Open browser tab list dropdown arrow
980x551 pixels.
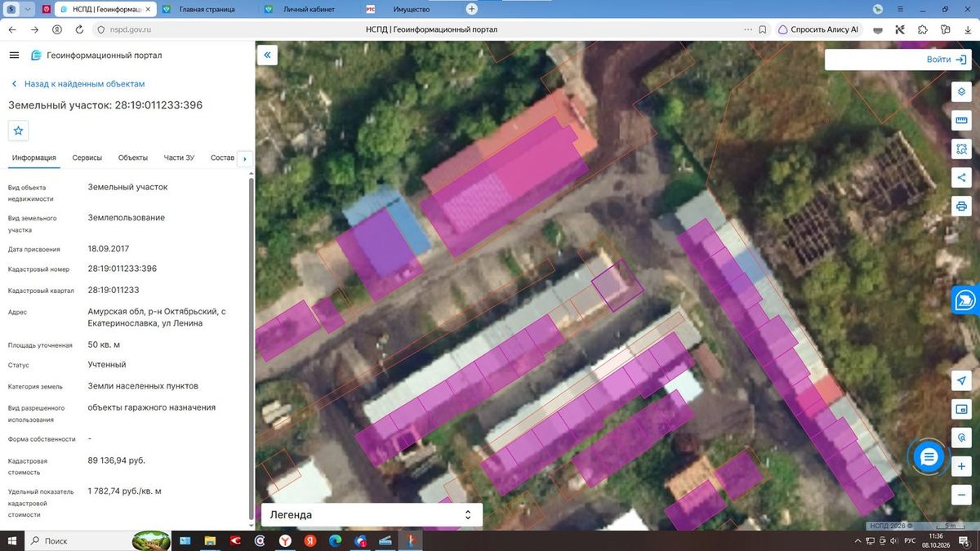[29, 9]
